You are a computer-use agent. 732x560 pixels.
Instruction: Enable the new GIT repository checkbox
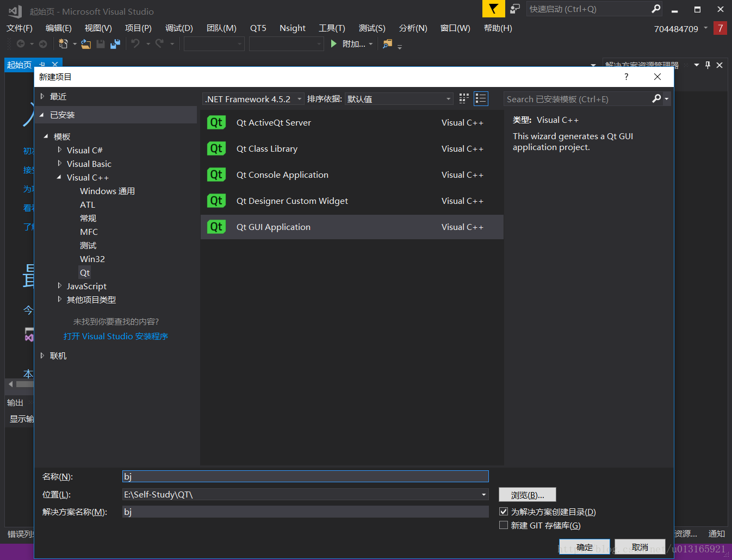(x=504, y=525)
